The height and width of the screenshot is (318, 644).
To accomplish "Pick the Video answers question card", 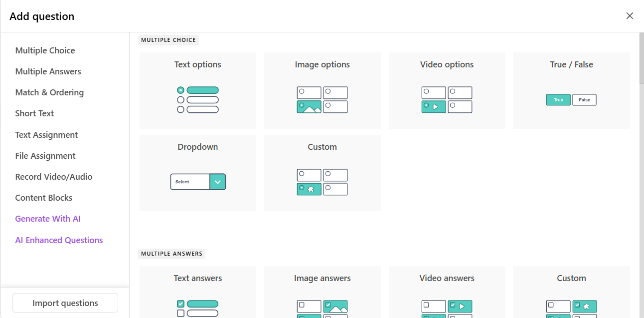I will [x=447, y=292].
